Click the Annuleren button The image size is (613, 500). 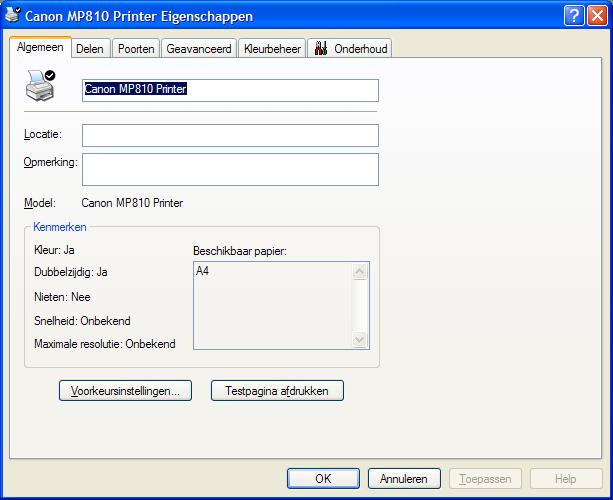click(404, 478)
